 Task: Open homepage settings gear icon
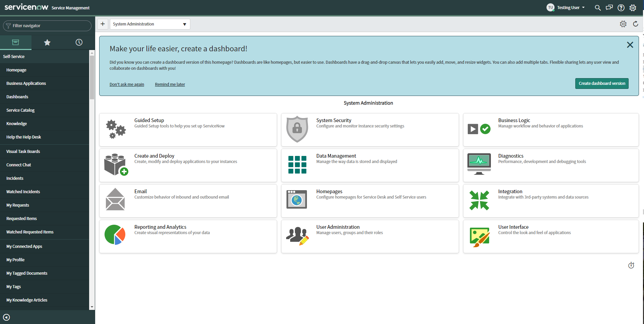pos(623,24)
